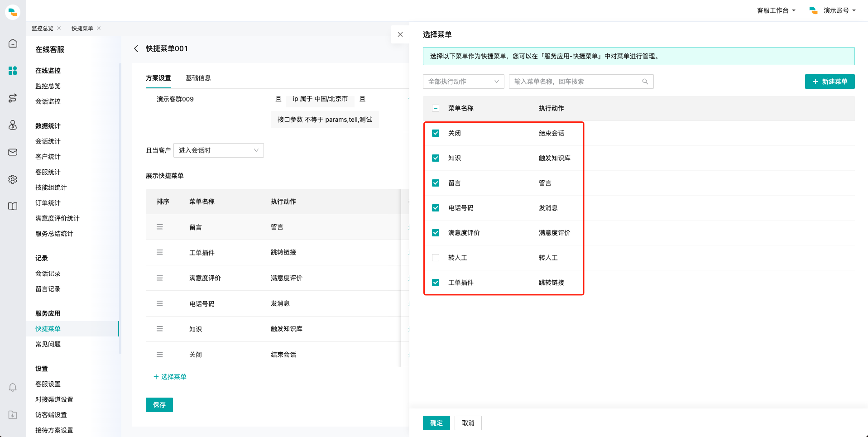Screen dimensions: 868x437
Task: Close the 监控总览 tab
Action: (x=59, y=28)
